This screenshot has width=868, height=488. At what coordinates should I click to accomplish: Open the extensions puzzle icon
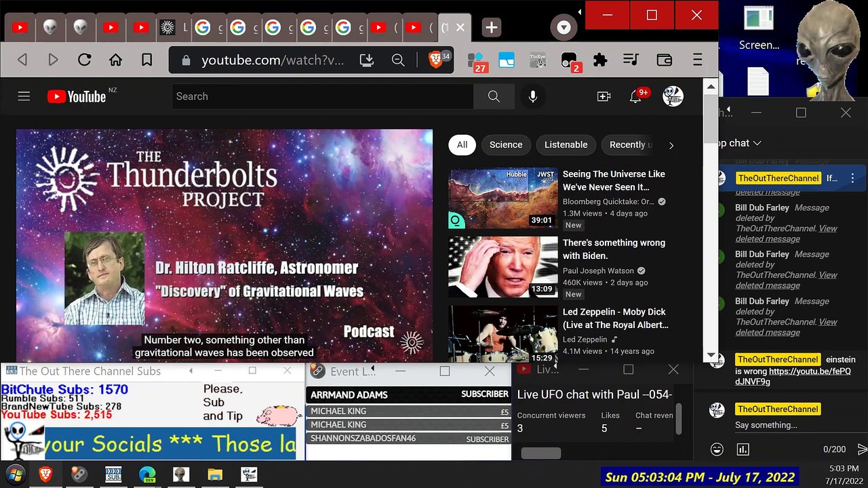click(600, 60)
